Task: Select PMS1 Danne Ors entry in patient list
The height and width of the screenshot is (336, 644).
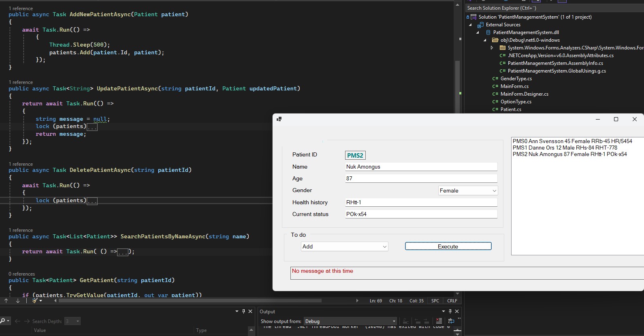Action: [565, 148]
